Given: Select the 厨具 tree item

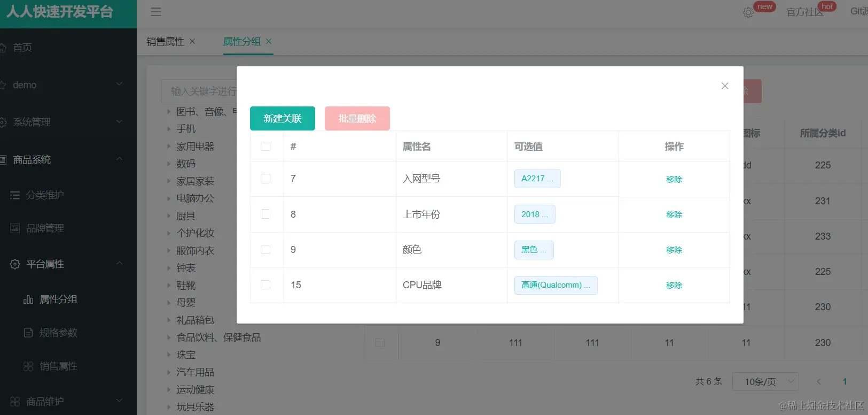Looking at the screenshot, I should pos(186,216).
